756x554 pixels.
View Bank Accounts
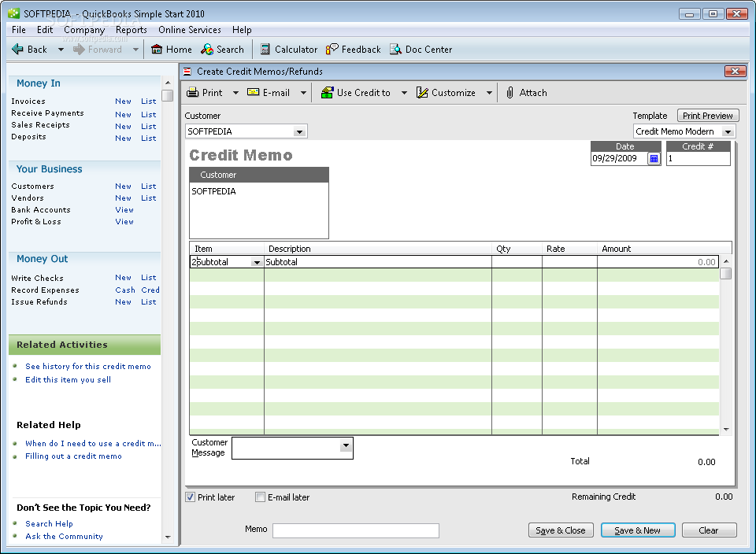pos(124,209)
